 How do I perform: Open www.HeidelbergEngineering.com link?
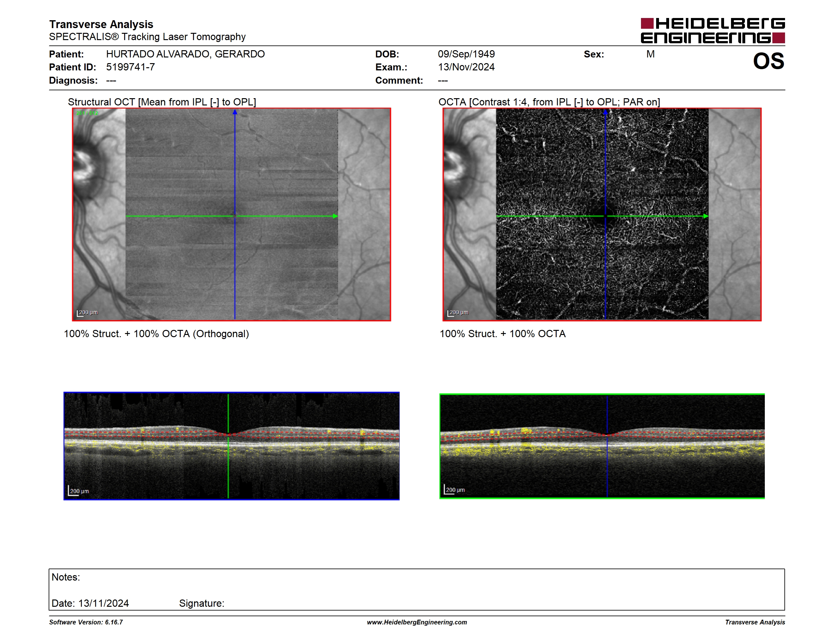417,622
